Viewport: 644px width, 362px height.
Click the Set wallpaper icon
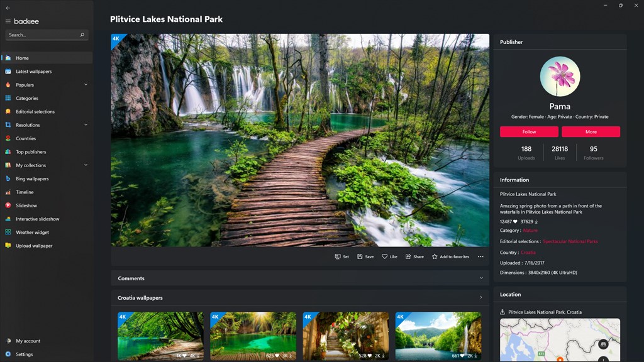click(x=337, y=256)
